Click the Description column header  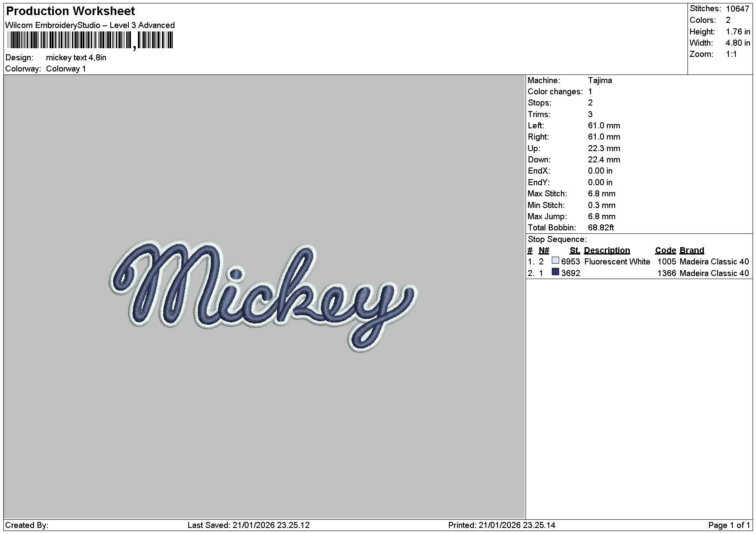coord(607,250)
